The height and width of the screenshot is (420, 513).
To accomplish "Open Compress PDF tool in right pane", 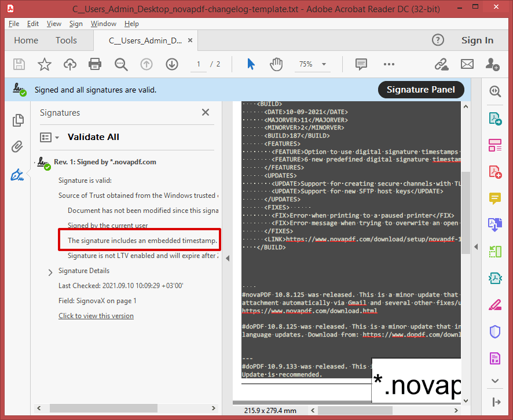I will tap(495, 278).
